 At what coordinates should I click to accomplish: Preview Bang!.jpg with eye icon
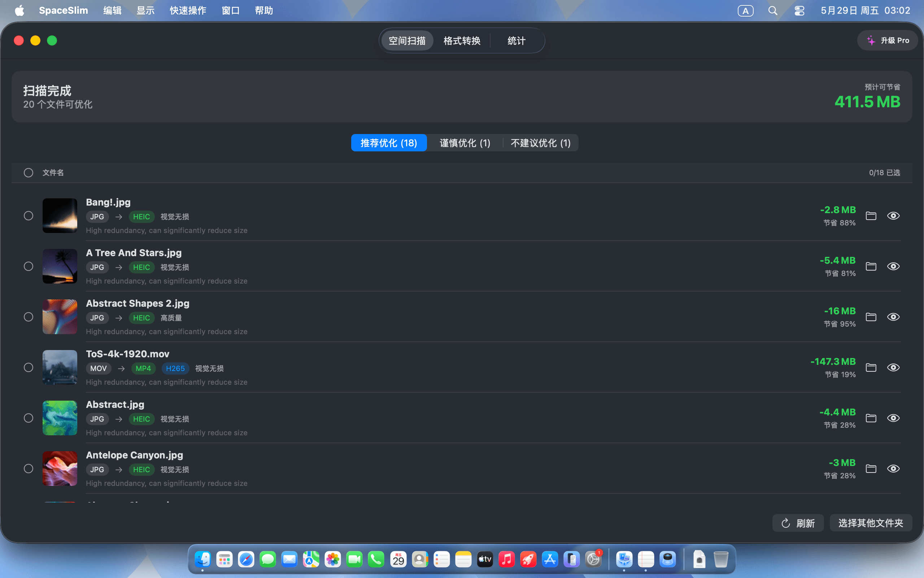(x=893, y=216)
